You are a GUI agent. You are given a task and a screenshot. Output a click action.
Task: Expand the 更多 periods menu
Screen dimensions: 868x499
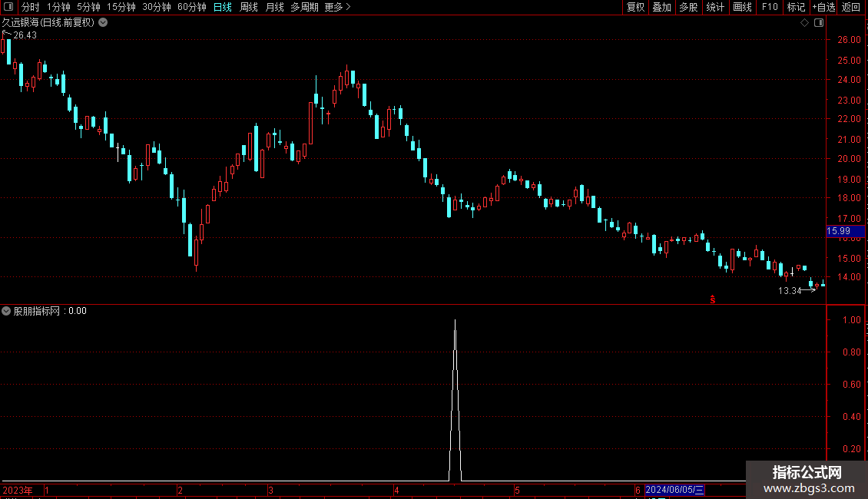coord(338,7)
